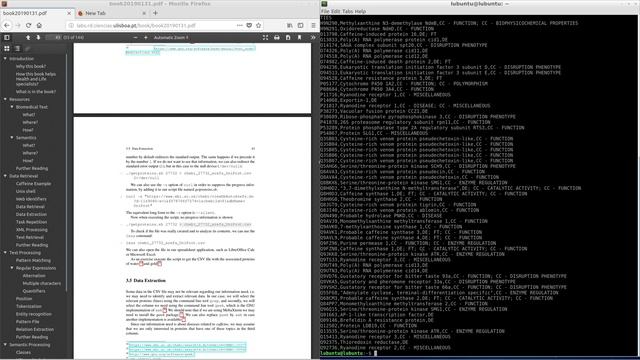Click the PDF page number field
The image size is (640, 360).
[53, 38]
